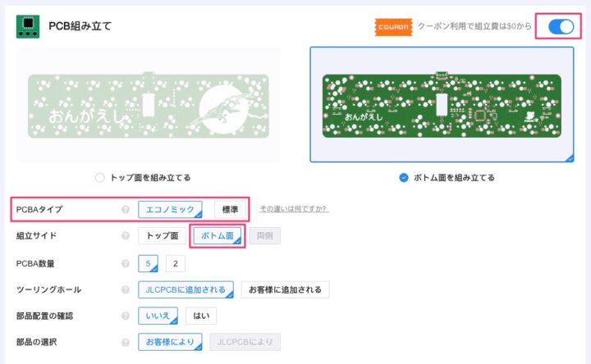Screen dimensions: 591x364
Task: Select the トップ面を組み立てる radio button
Action: (100, 177)
